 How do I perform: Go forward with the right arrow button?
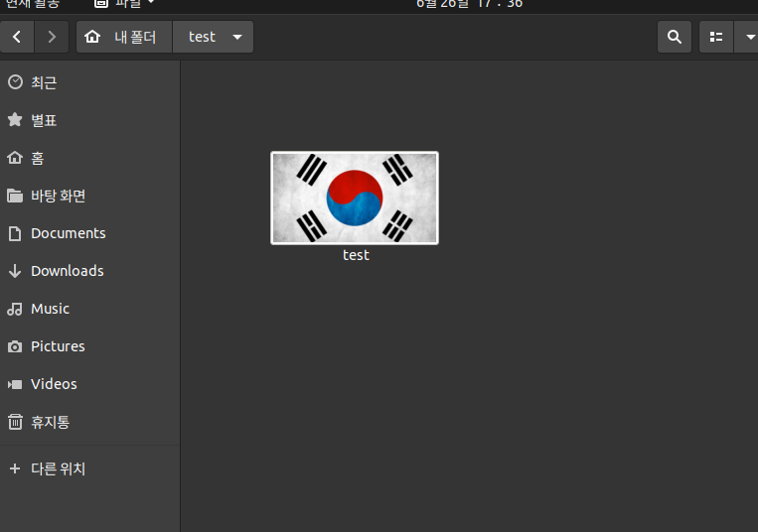52,37
